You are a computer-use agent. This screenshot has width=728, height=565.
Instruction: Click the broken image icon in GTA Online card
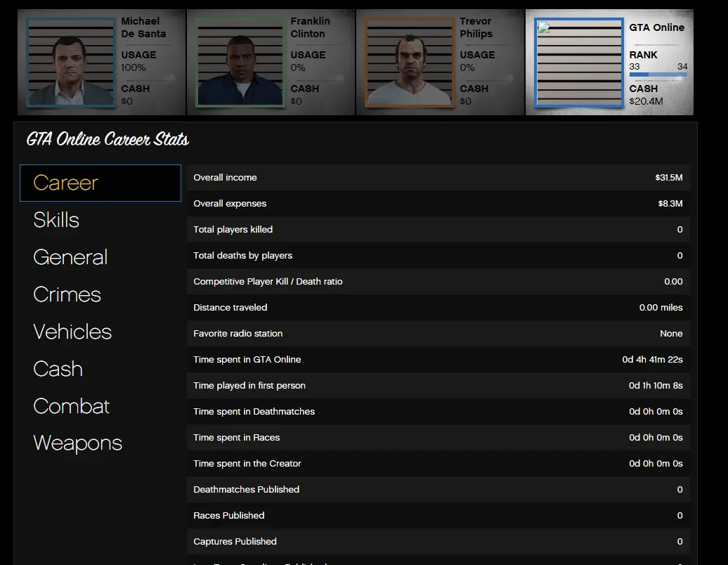tap(544, 28)
